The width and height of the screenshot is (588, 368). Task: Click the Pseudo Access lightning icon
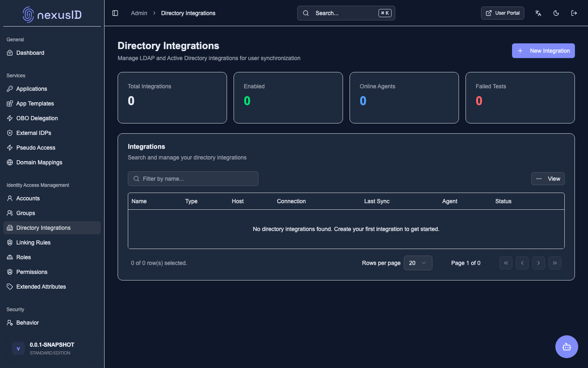tap(10, 148)
